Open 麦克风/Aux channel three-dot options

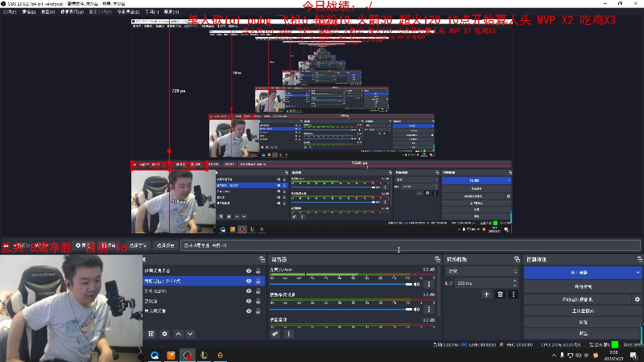pos(429,284)
